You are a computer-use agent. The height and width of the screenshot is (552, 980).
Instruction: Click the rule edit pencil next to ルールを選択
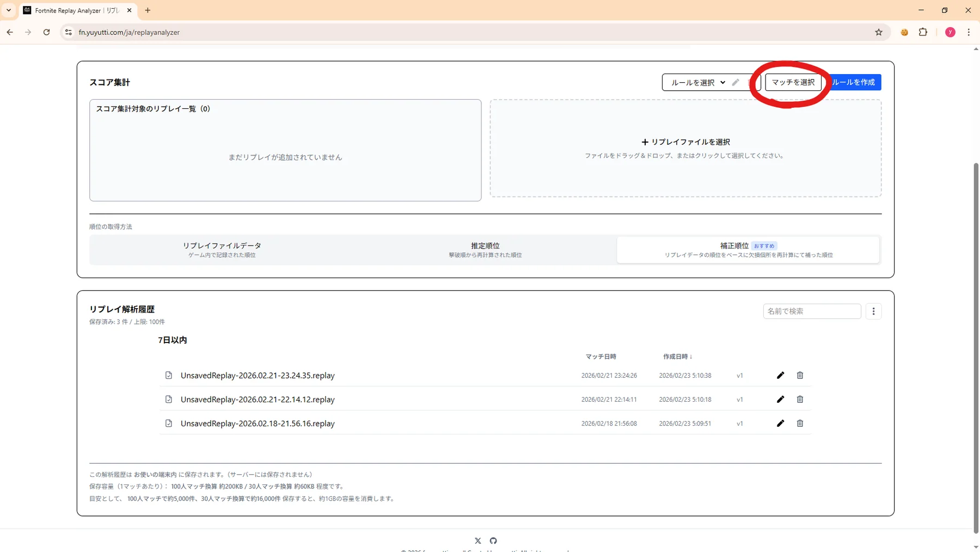tap(736, 82)
